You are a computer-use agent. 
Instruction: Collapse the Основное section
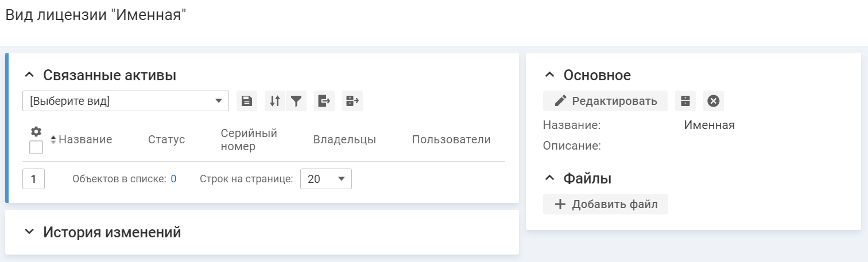click(x=549, y=75)
